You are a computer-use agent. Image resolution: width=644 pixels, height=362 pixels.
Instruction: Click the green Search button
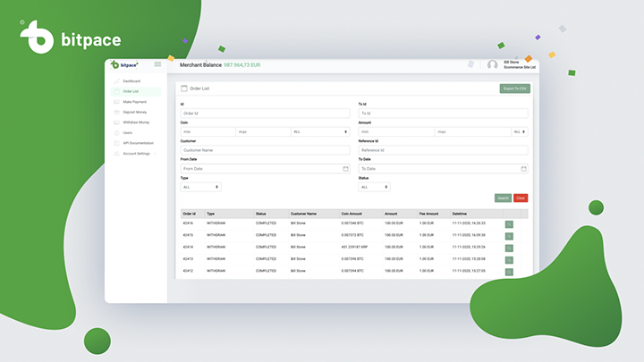[503, 198]
